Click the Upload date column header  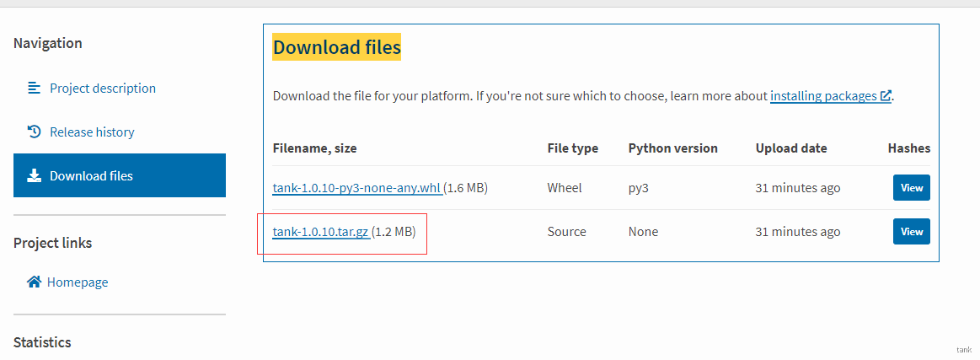(791, 148)
